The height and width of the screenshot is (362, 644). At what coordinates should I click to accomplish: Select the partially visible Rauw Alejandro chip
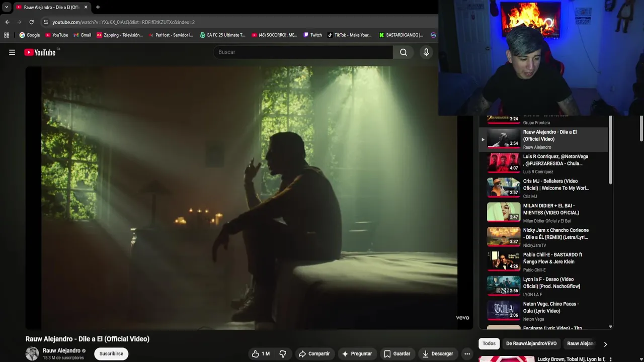[580, 343]
